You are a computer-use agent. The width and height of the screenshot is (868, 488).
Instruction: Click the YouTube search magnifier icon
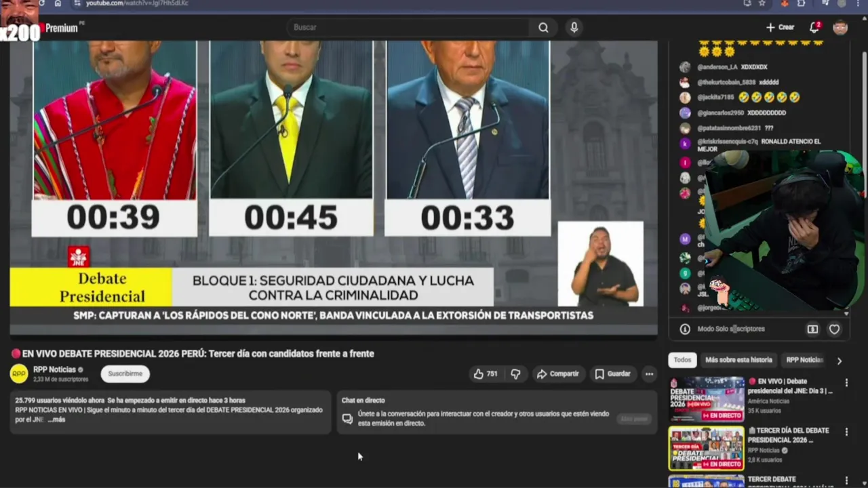(543, 27)
